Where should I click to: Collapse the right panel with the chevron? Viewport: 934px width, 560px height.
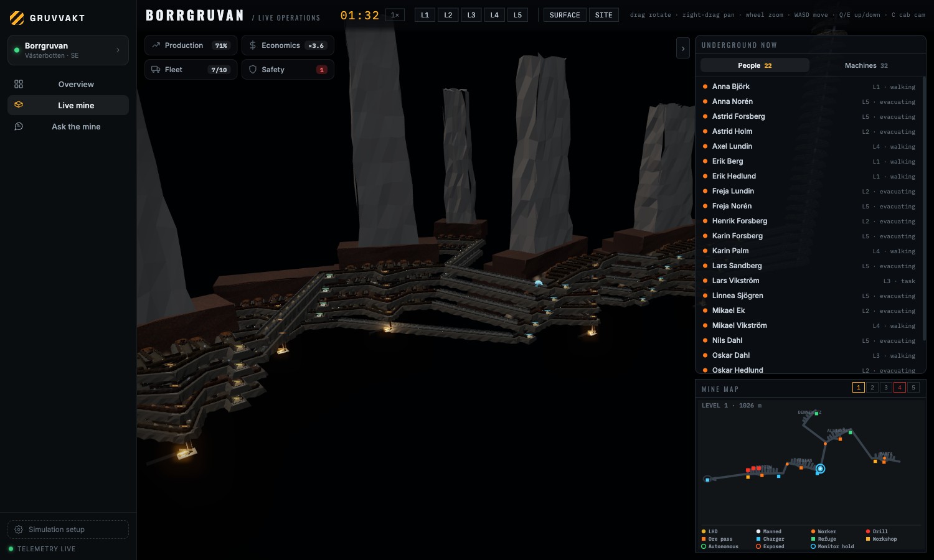coord(683,49)
